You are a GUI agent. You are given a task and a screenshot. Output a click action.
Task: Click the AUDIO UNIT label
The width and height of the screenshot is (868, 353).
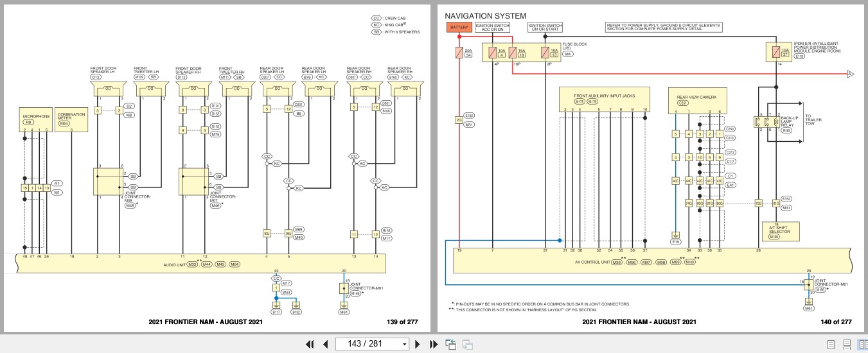[x=175, y=264]
